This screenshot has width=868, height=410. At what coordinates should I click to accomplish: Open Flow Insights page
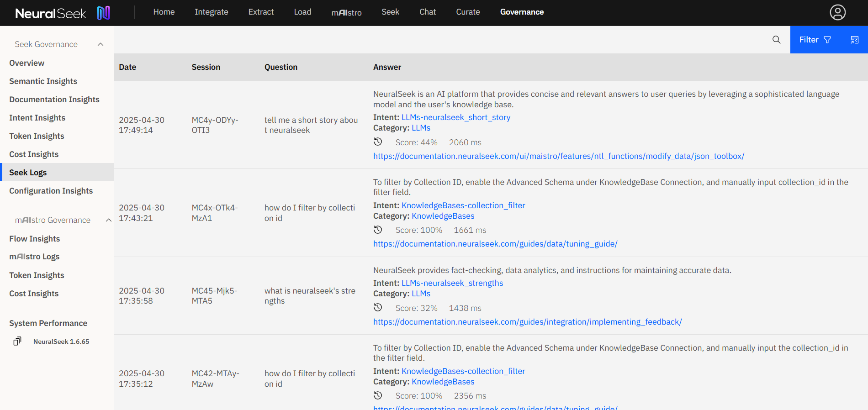point(35,239)
